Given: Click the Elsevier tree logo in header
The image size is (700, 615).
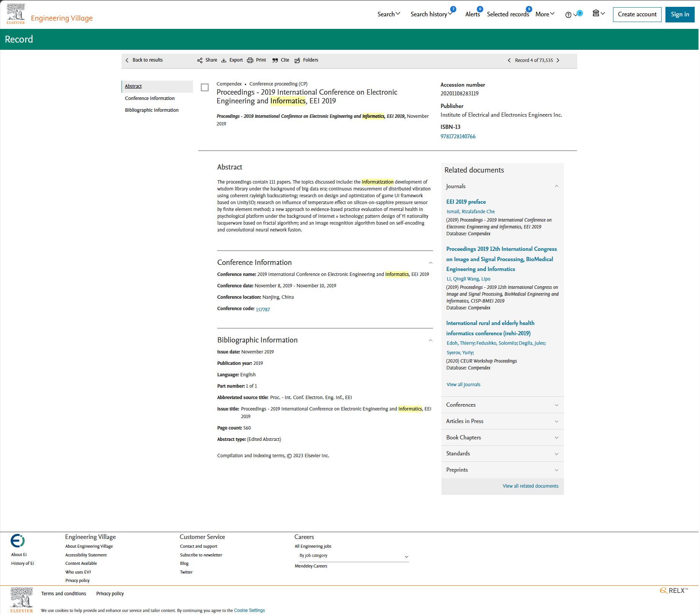Looking at the screenshot, I should [x=16, y=14].
